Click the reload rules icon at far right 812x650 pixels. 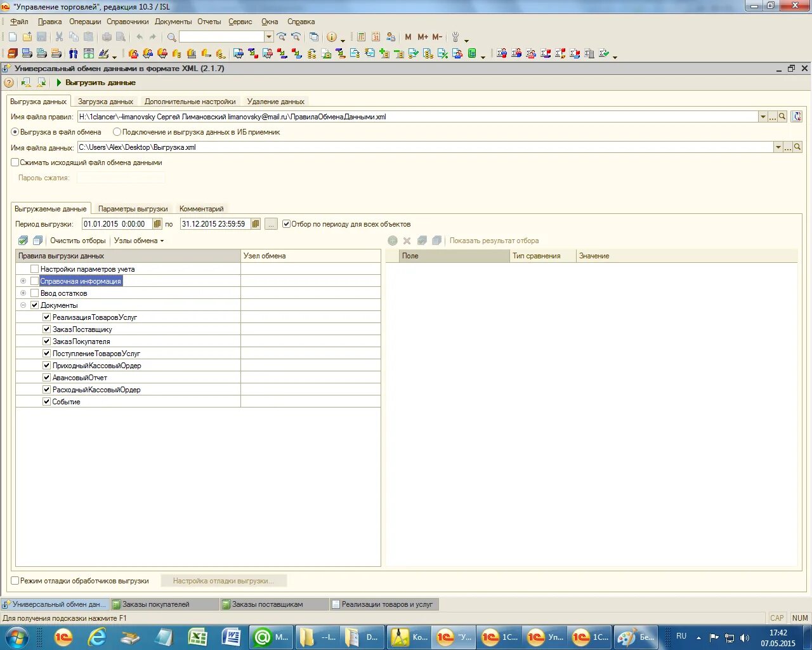point(797,117)
